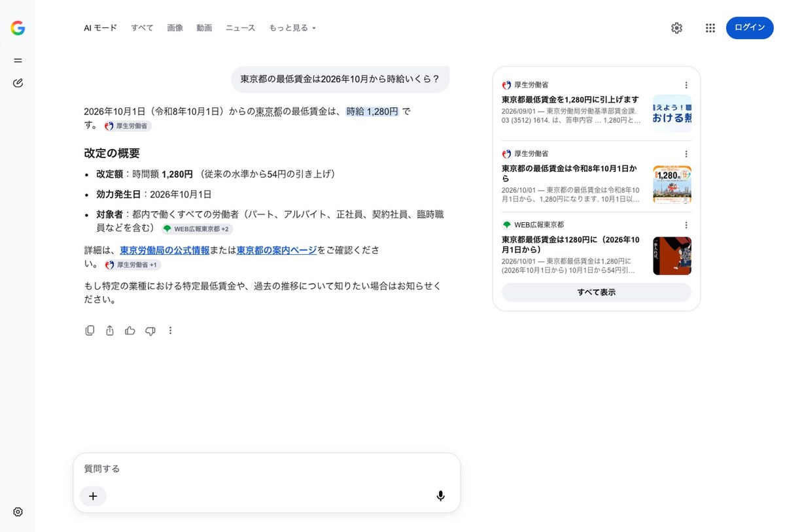785x532 pixels.
Task: Click the thumbs up icon
Action: 130,331
